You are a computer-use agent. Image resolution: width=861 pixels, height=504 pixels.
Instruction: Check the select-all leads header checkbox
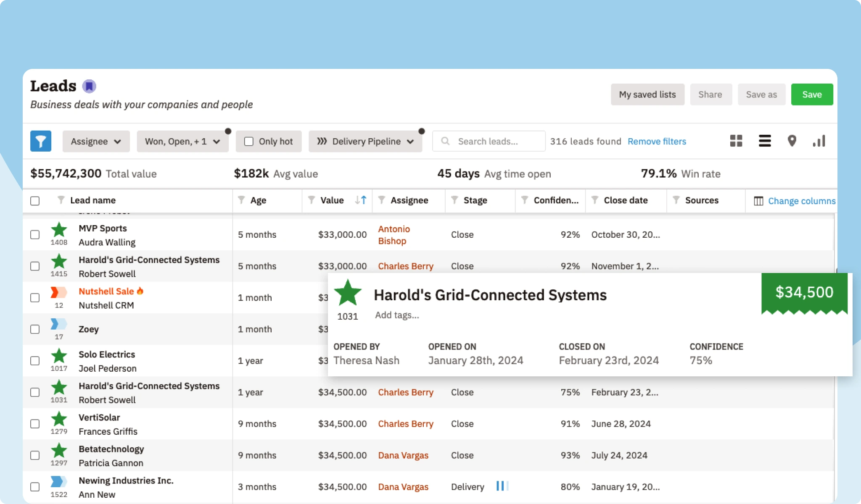[x=35, y=201]
